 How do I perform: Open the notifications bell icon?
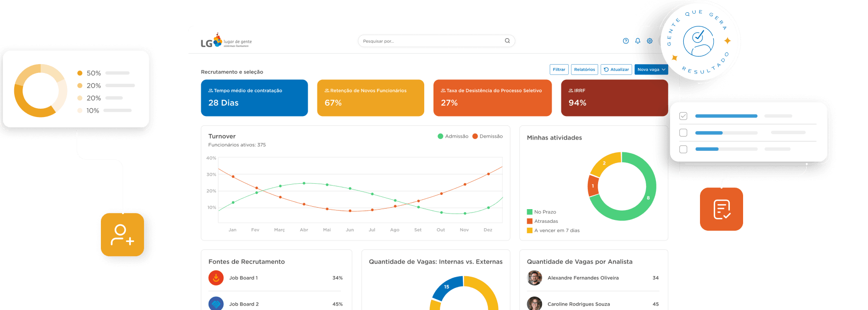tap(638, 41)
